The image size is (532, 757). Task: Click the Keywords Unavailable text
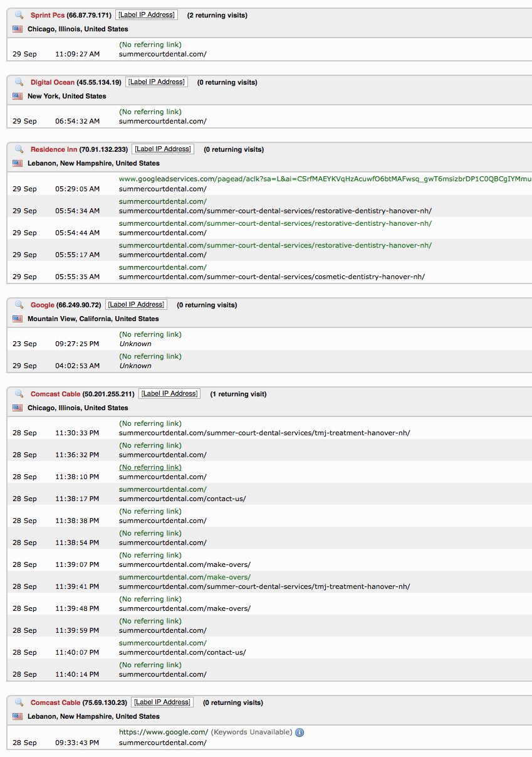(251, 732)
